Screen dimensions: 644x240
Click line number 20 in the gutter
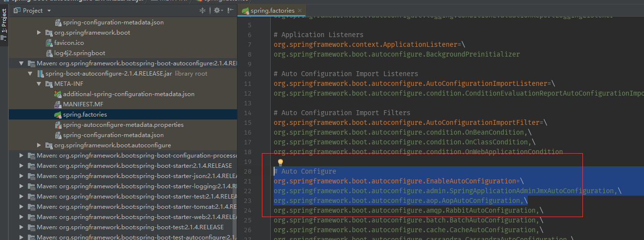[247, 171]
